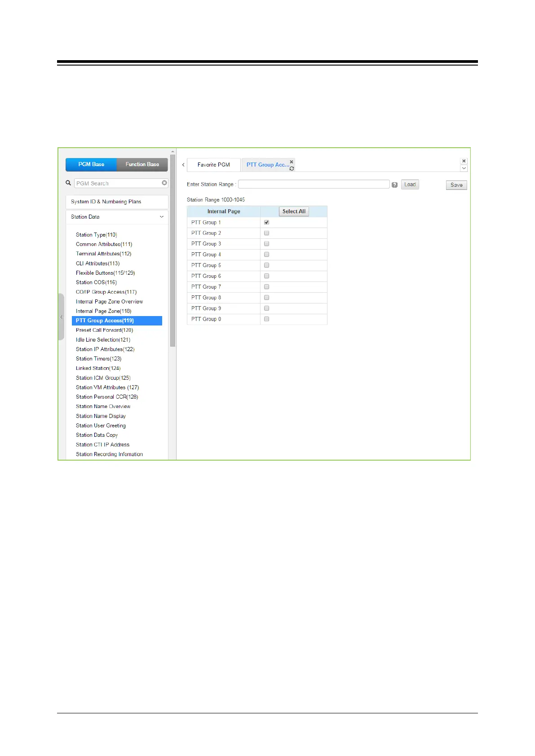This screenshot has height=756, width=535.
Task: Click the Internal Page column header
Action: pyautogui.click(x=224, y=211)
